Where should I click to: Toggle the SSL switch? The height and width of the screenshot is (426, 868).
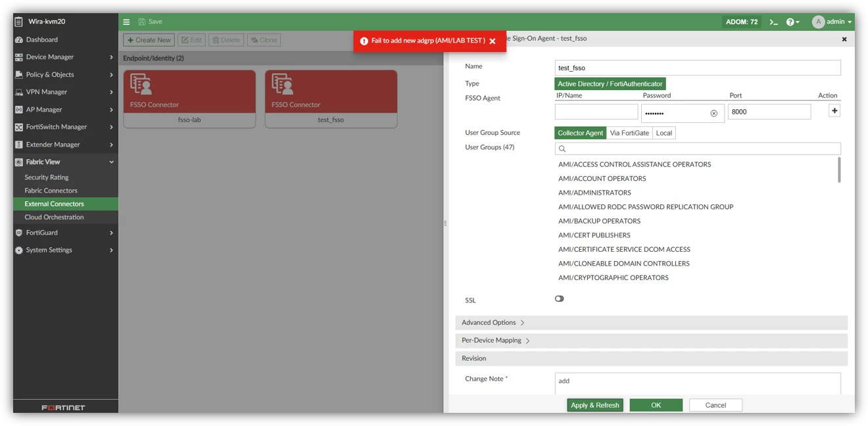click(x=559, y=298)
